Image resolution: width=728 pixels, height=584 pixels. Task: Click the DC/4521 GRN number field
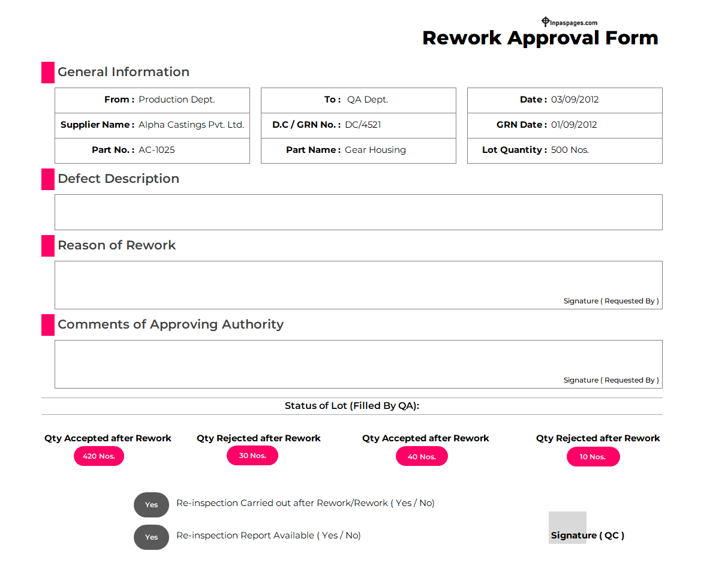(x=363, y=125)
